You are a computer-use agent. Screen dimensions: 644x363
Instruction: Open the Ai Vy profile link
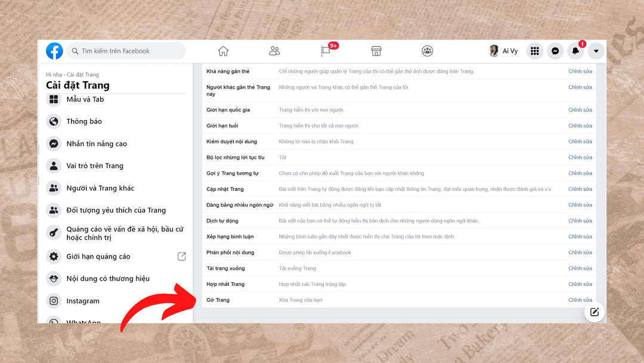(x=504, y=51)
